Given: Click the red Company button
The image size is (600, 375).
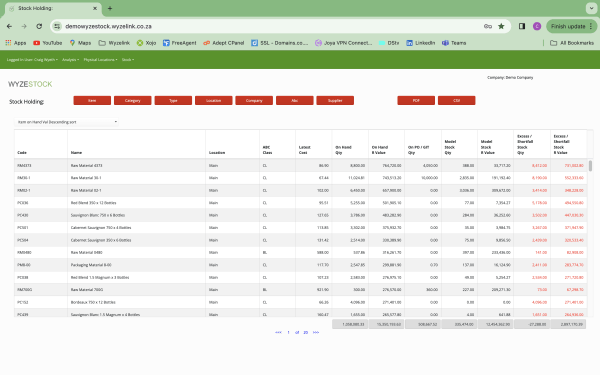Looking at the screenshot, I should 254,101.
